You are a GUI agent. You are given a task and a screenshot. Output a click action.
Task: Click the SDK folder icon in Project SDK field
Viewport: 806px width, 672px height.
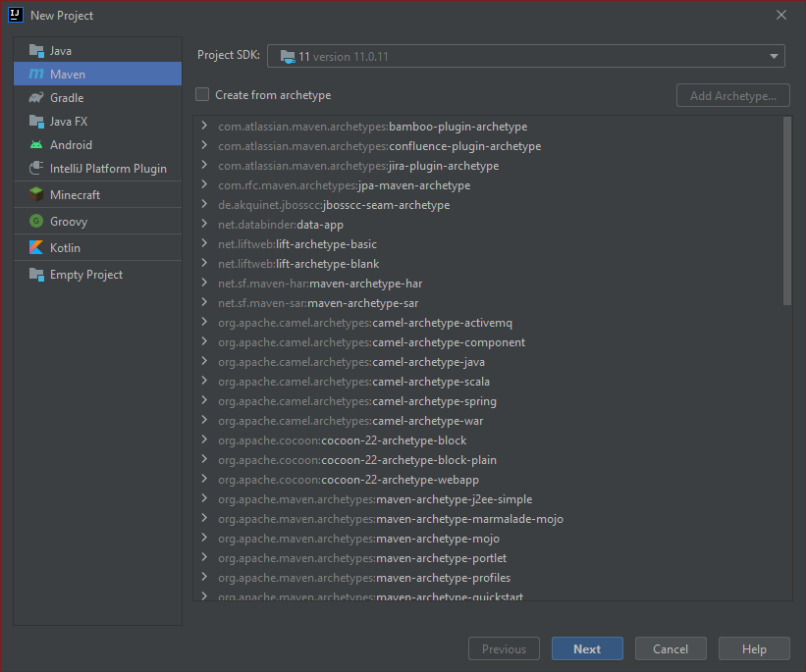(x=288, y=57)
